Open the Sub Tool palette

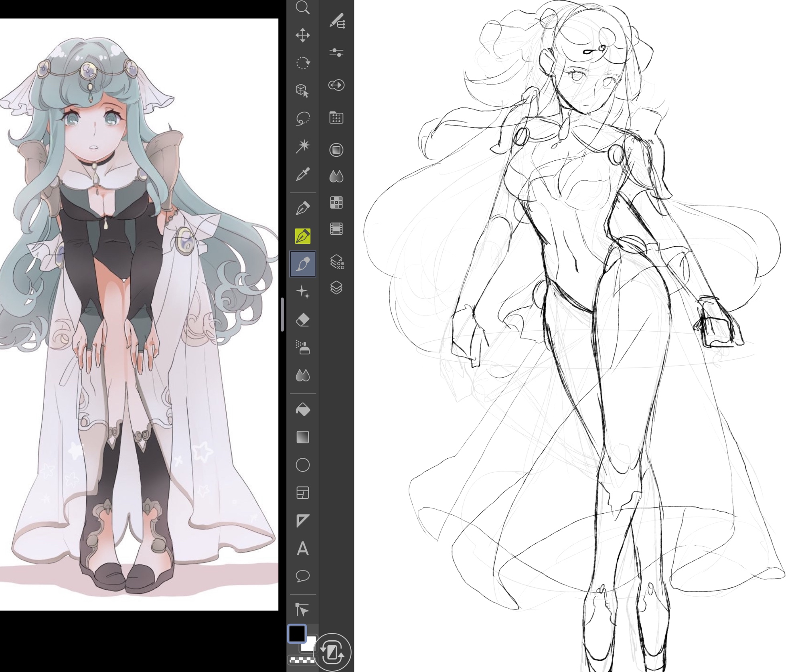click(337, 21)
